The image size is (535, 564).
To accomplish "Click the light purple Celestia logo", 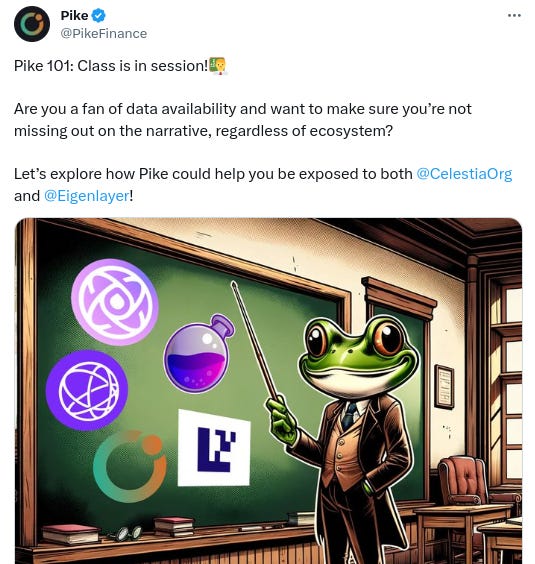I will pyautogui.click(x=115, y=302).
